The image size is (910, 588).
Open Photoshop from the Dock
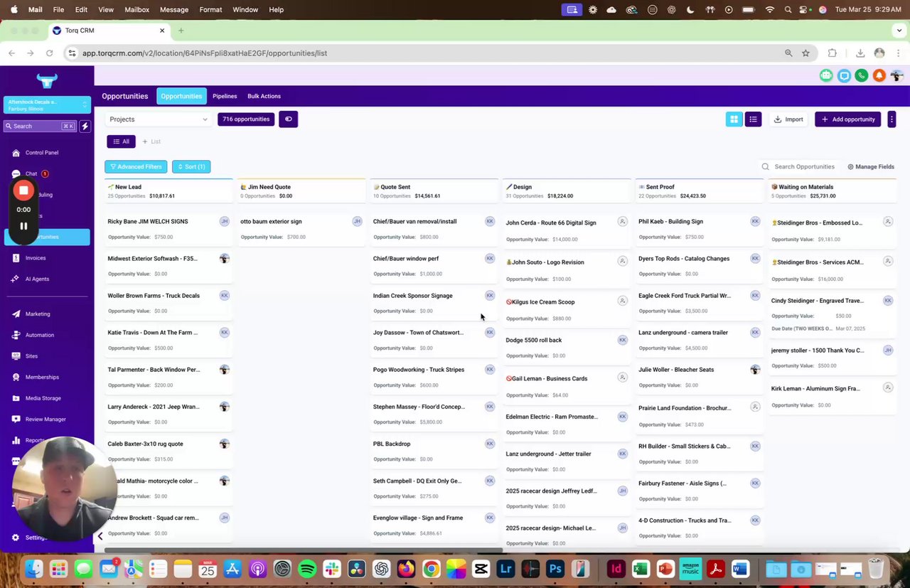tap(555, 569)
